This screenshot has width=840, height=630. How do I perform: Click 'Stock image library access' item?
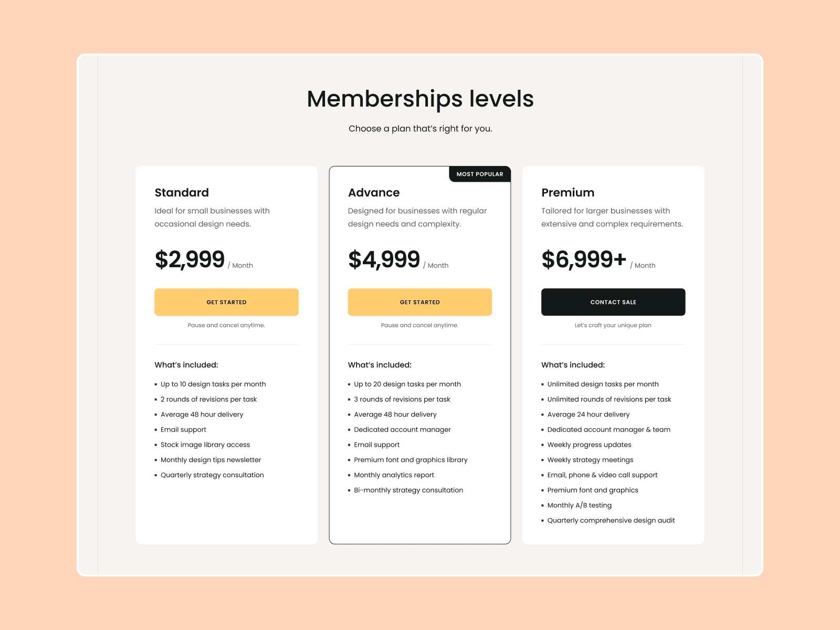point(205,445)
